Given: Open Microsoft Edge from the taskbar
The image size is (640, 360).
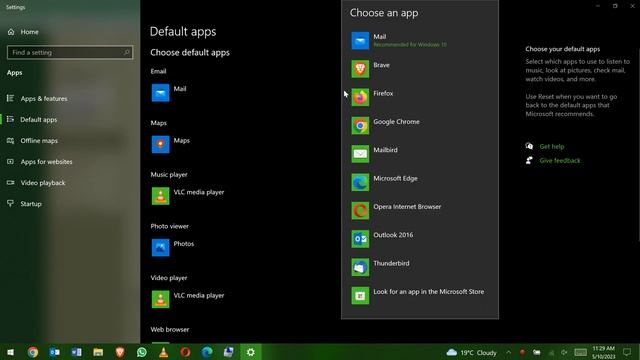Looking at the screenshot, I should coord(207,352).
